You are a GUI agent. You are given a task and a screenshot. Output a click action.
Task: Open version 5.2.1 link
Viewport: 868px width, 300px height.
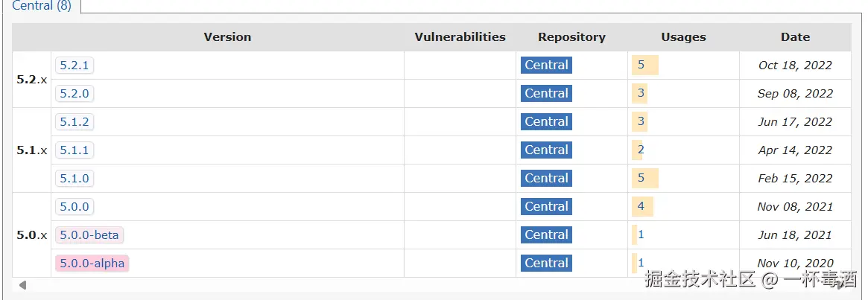[75, 66]
